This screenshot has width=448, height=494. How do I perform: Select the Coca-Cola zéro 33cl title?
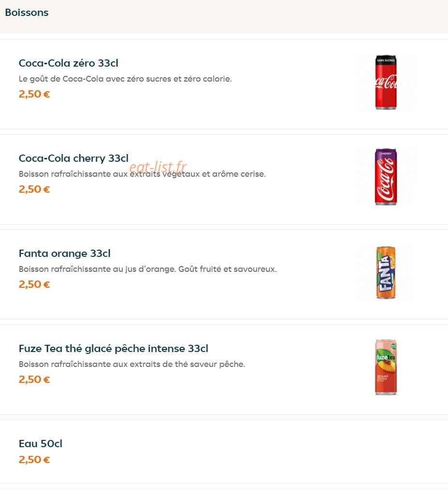pyautogui.click(x=69, y=63)
